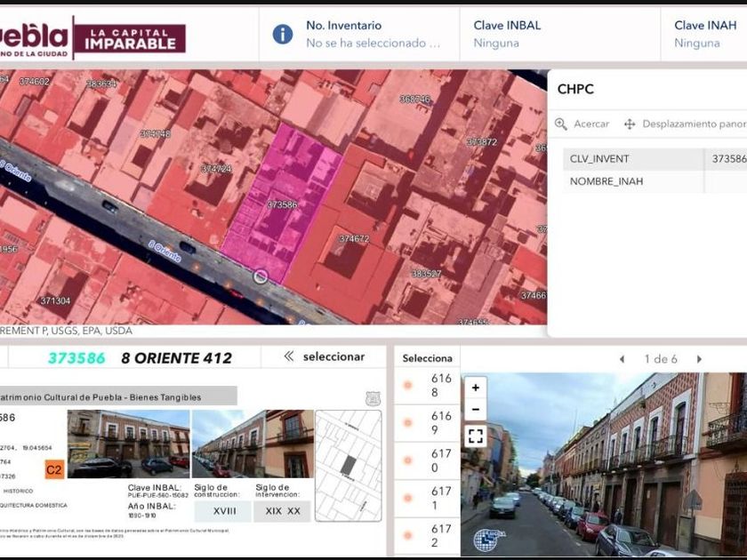Click the orange C2 category badge
747x560 pixels.
pos(54,470)
